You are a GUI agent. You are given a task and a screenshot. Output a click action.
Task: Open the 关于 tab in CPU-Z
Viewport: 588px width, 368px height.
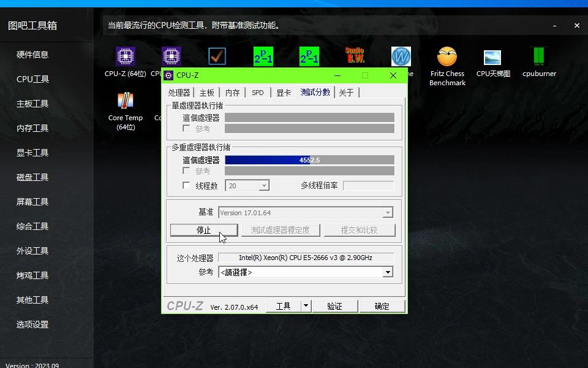coord(346,93)
